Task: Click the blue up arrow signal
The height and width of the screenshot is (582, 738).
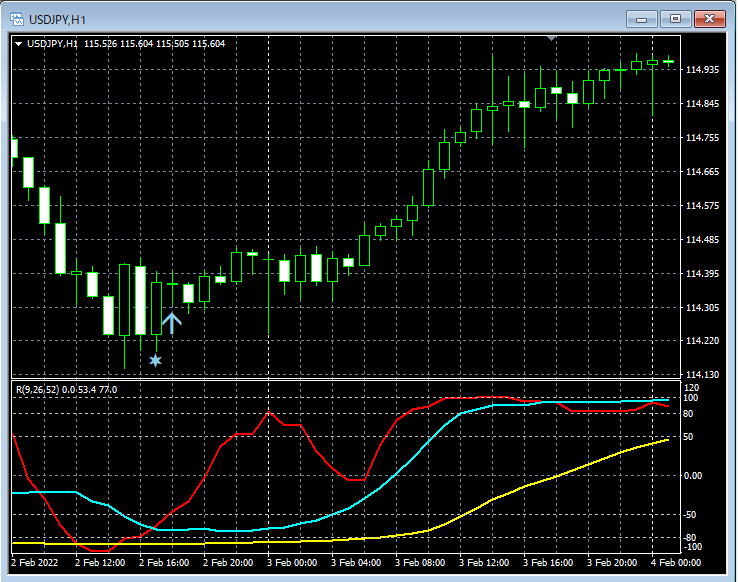Action: click(x=172, y=322)
